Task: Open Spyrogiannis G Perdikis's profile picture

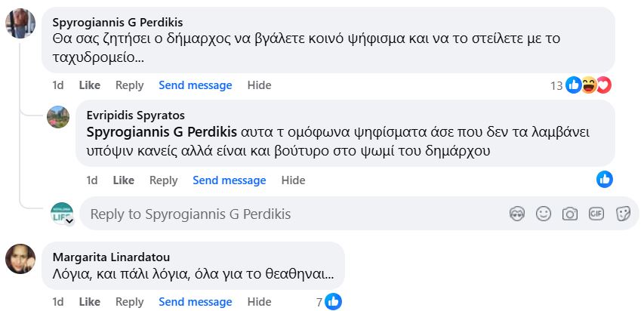Action: [x=20, y=23]
